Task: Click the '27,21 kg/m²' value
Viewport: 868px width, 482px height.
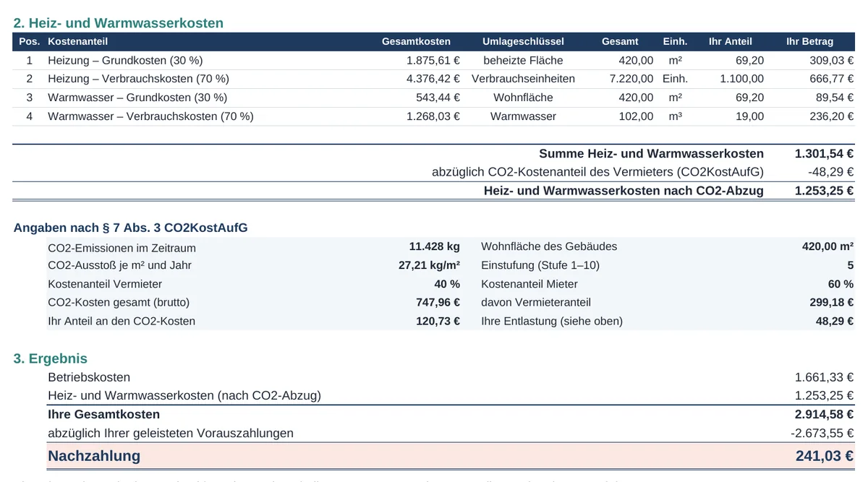Action: 429,265
